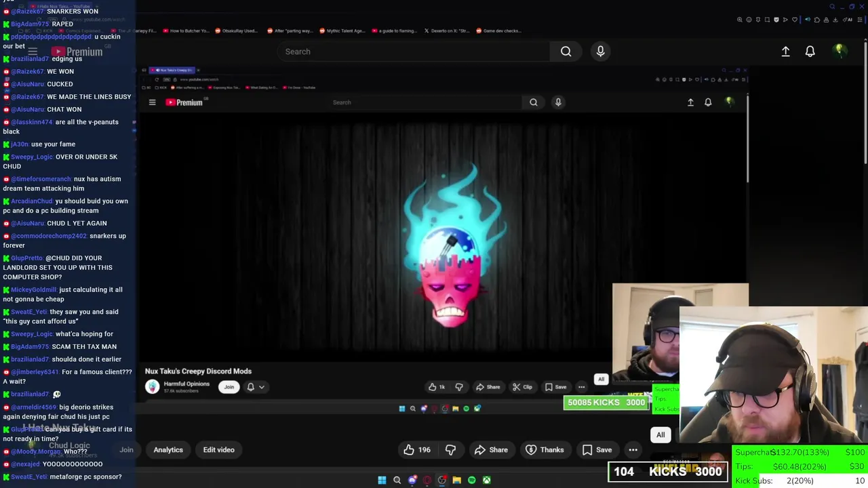This screenshot has height=488, width=868.
Task: Click the Opera browser icon on taskbar
Action: pyautogui.click(x=427, y=480)
